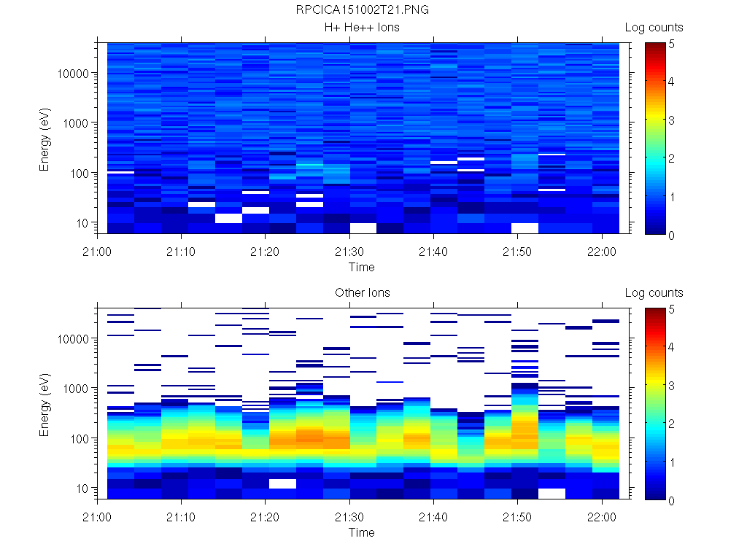Click the 21:10 tick of H+ He++ plot

coord(181,252)
